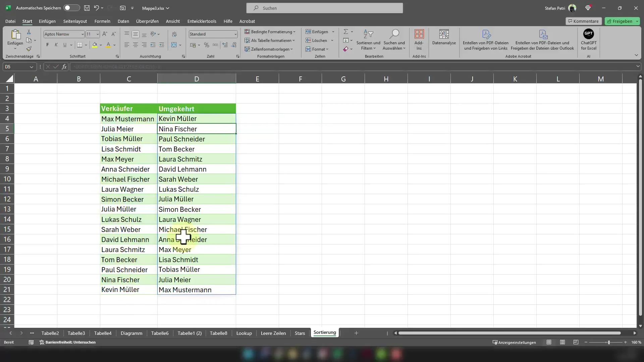644x362 pixels.
Task: Click the Freigeben button
Action: pyautogui.click(x=622, y=21)
